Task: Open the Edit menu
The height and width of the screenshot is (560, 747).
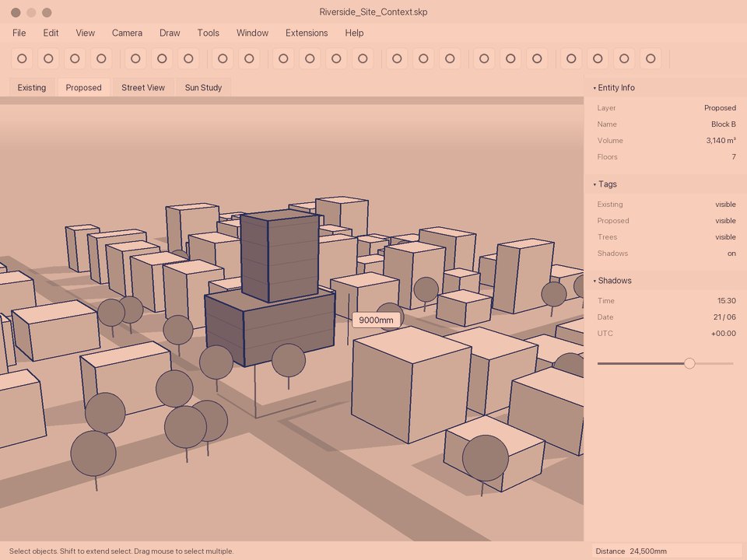Action: (x=51, y=33)
